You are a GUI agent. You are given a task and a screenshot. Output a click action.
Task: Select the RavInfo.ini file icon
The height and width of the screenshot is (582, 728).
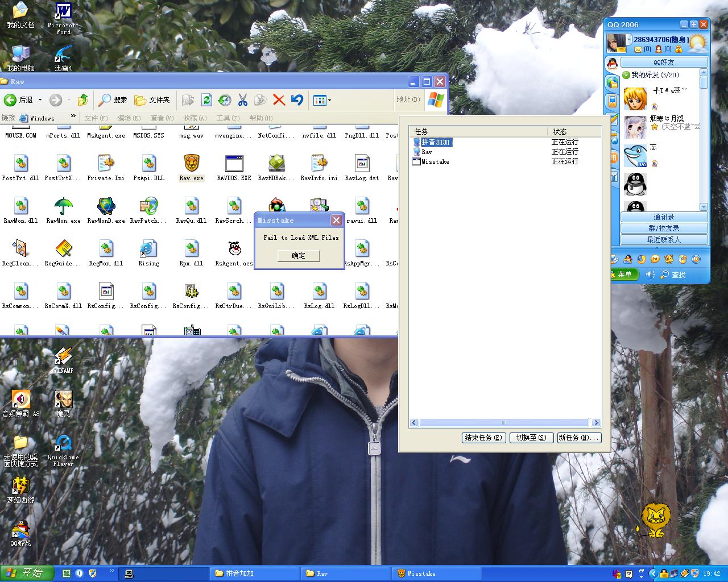[x=320, y=164]
